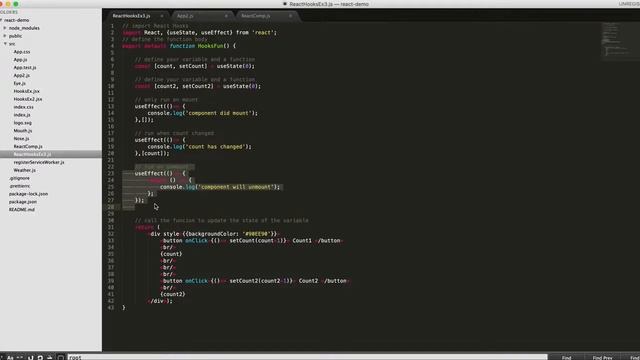Open App.test.js in the sidebar

pos(25,67)
